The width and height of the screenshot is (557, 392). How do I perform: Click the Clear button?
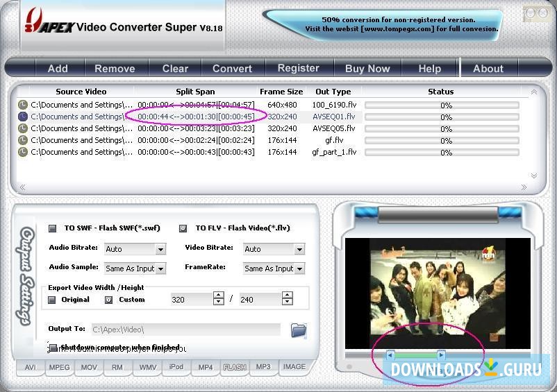coord(175,69)
